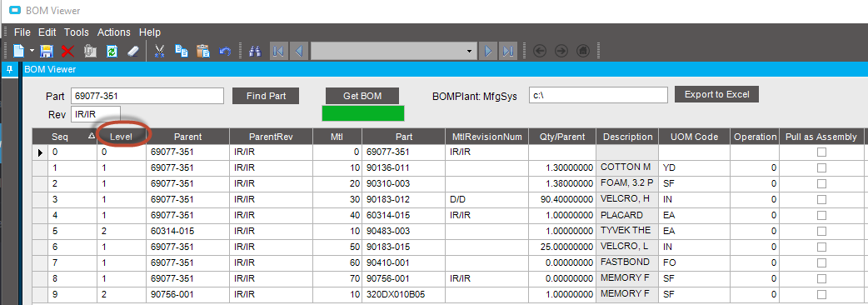This screenshot has height=305, width=868.
Task: Select the FASTBOND description cell
Action: [627, 262]
